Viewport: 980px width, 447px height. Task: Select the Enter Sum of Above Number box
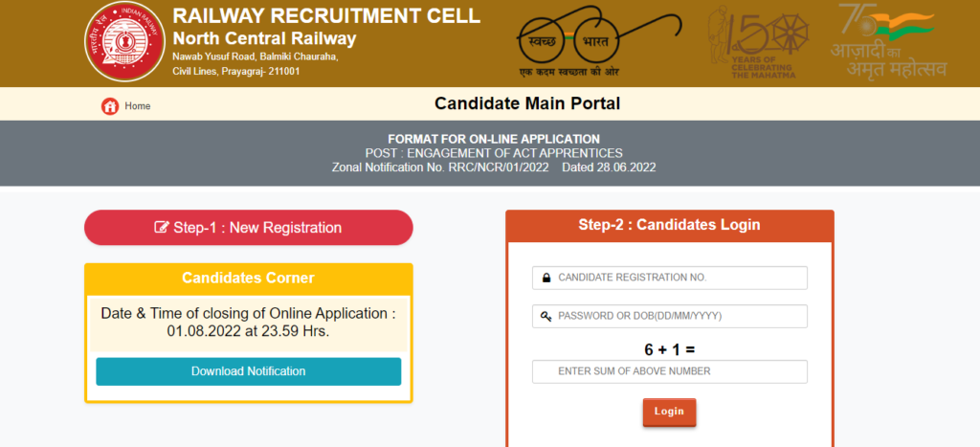click(x=670, y=371)
